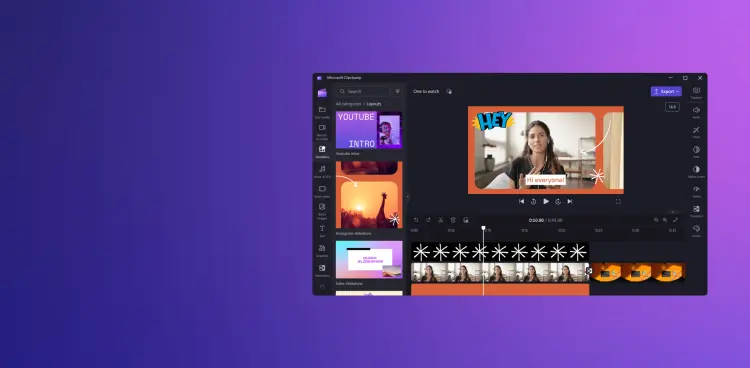Select the YouTube Intro template thumbnail

pyautogui.click(x=369, y=130)
